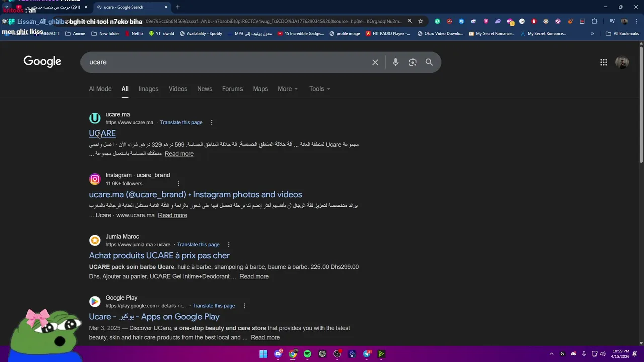Image resolution: width=644 pixels, height=362 pixels.
Task: Open the profile image bookmark
Action: click(x=345, y=34)
